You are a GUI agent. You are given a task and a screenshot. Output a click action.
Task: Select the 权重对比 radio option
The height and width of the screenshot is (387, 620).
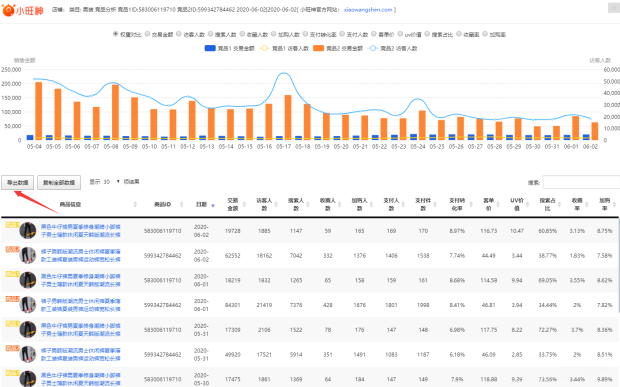[x=115, y=34]
